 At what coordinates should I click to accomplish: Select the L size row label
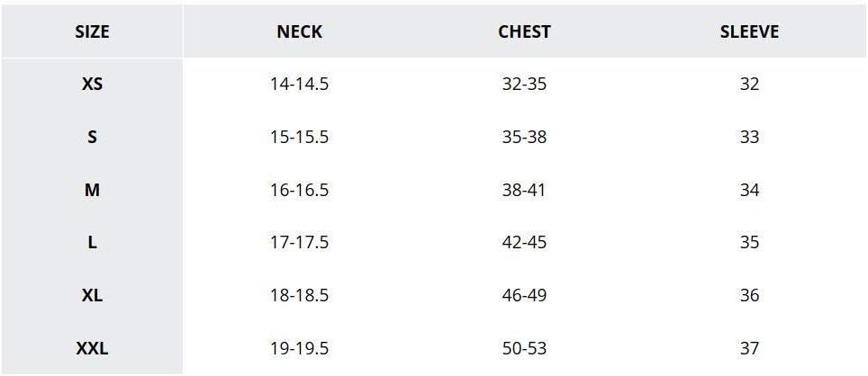coord(92,243)
